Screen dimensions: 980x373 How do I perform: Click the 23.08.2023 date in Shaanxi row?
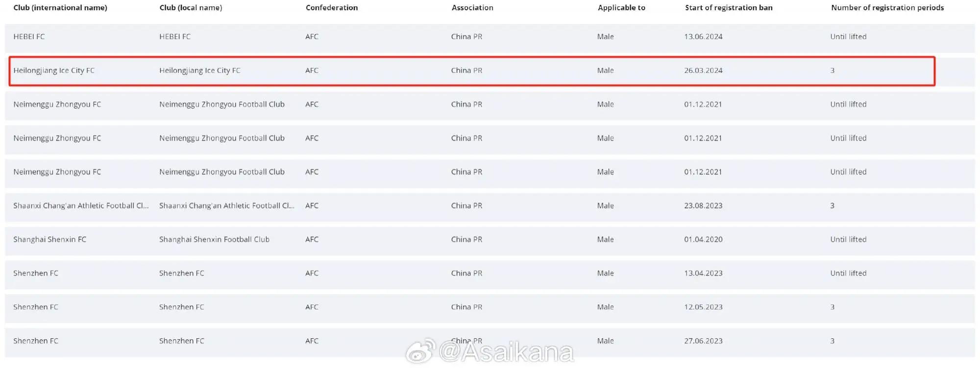703,206
